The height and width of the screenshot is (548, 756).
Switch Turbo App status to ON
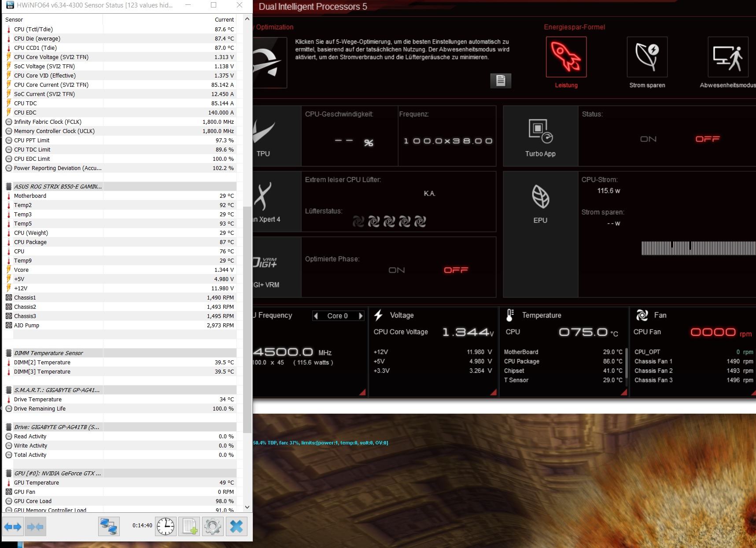(648, 139)
